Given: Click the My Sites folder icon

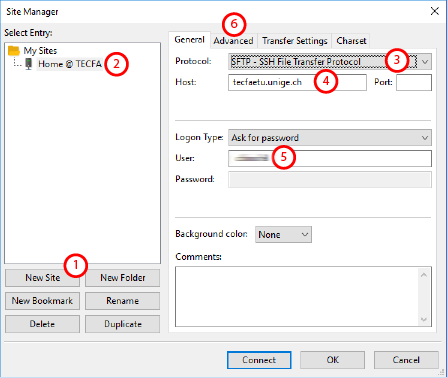Looking at the screenshot, I should coord(14,51).
